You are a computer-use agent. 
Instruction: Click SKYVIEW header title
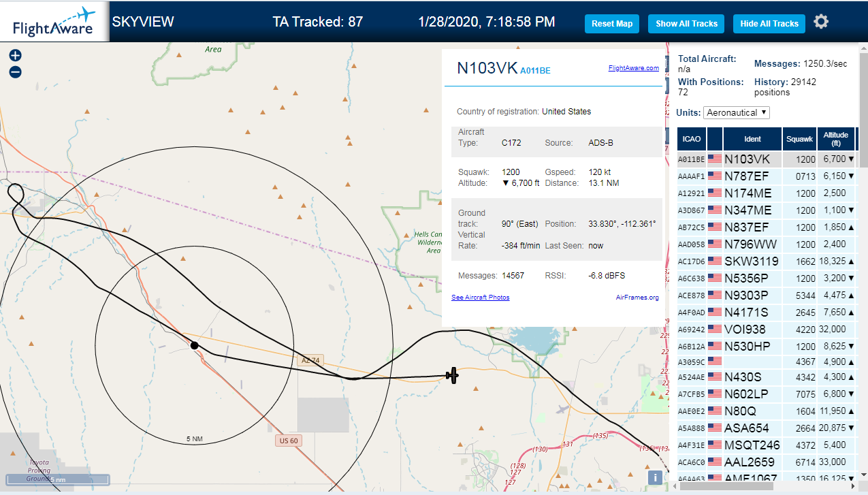pos(143,22)
